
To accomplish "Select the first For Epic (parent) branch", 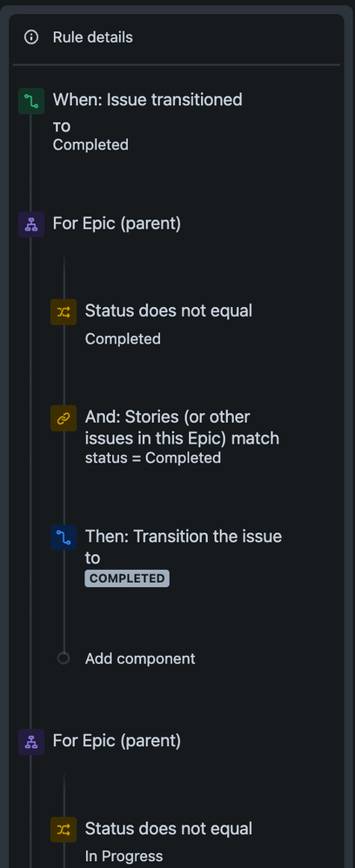I will [x=117, y=224].
